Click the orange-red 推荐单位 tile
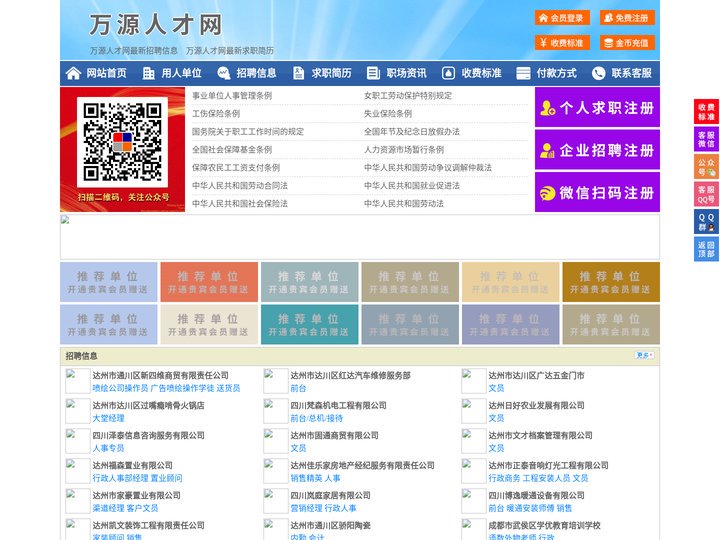Viewport: 720px width, 540px height. [209, 282]
